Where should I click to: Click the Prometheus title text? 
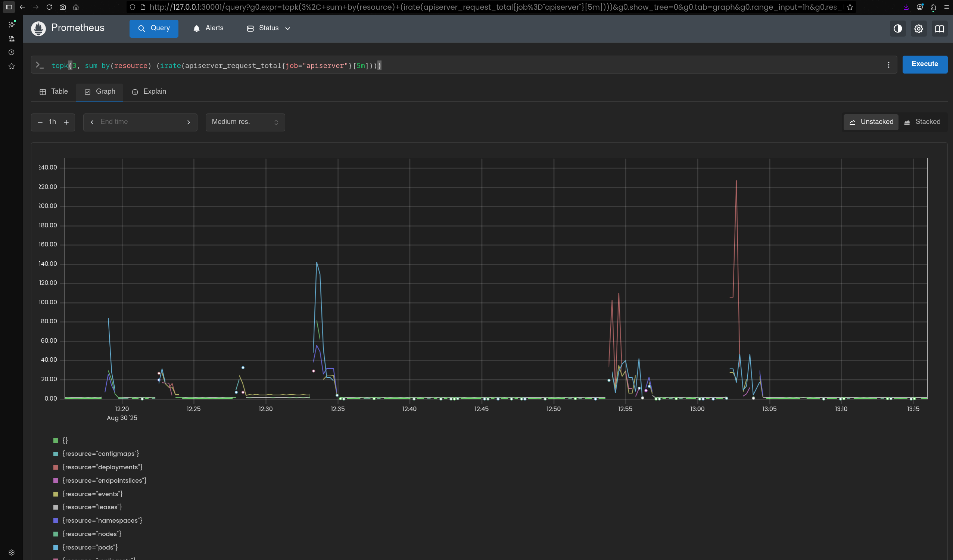pyautogui.click(x=78, y=28)
